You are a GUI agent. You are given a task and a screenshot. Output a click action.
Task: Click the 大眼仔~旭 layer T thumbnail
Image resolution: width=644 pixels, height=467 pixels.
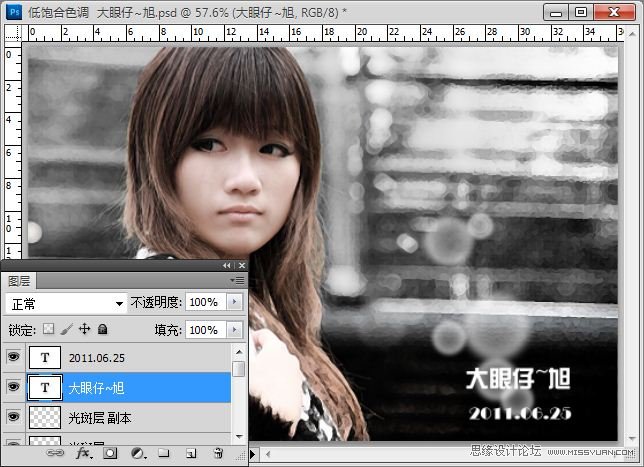click(x=45, y=387)
